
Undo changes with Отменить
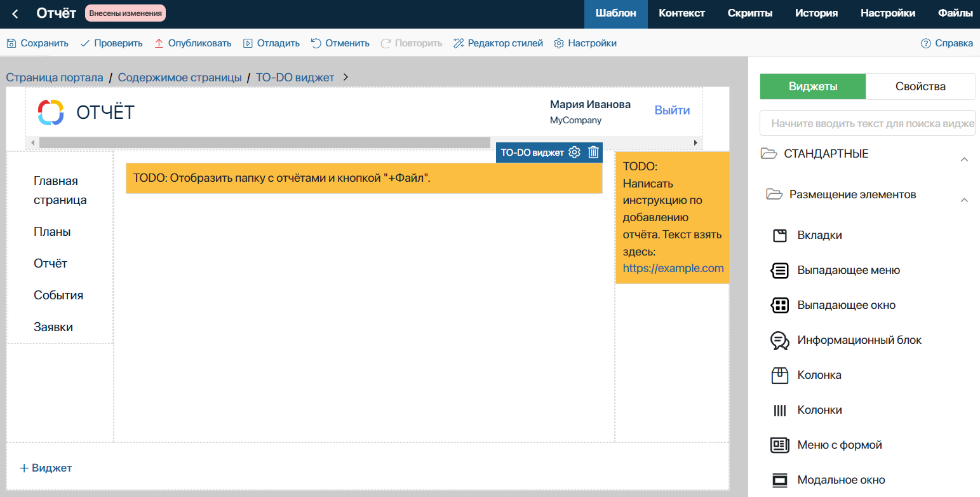pos(340,43)
